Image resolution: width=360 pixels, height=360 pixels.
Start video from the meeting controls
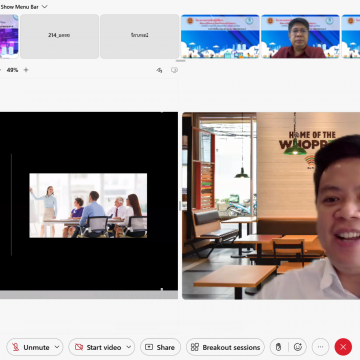click(98, 347)
